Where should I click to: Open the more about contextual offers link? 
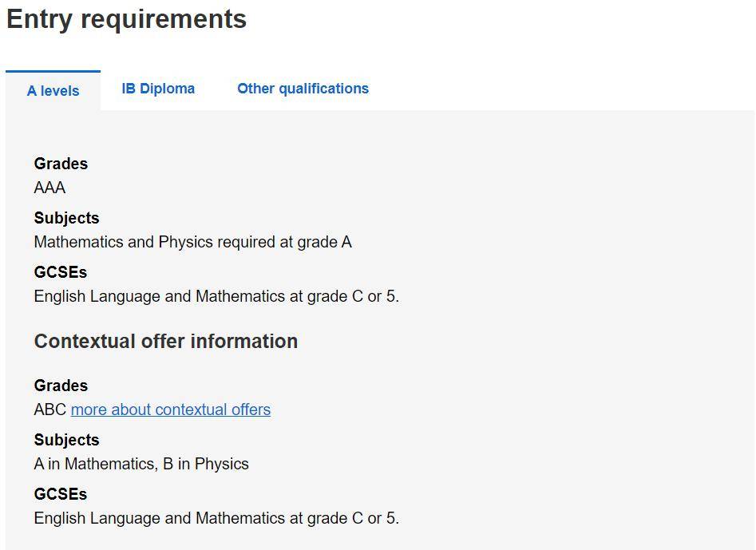(x=171, y=410)
